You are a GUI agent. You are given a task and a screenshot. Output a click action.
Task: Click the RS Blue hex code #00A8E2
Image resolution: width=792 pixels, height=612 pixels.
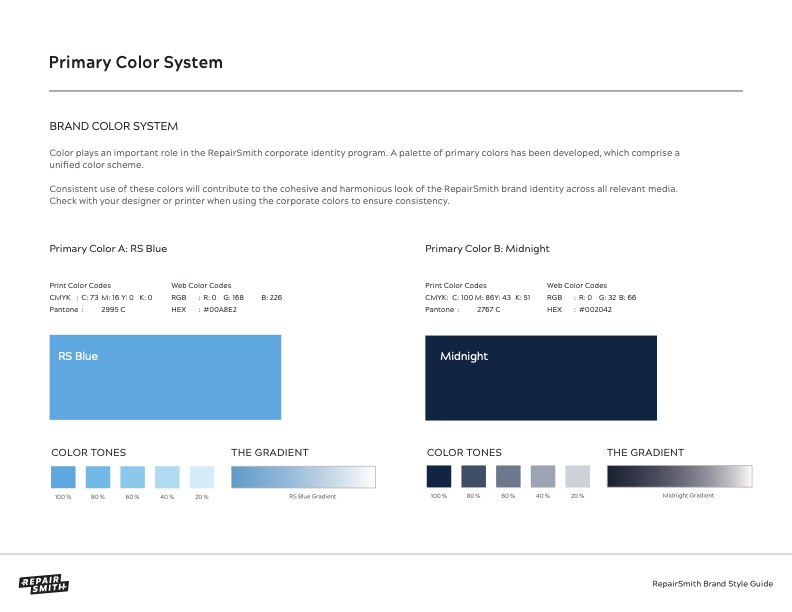coord(219,310)
